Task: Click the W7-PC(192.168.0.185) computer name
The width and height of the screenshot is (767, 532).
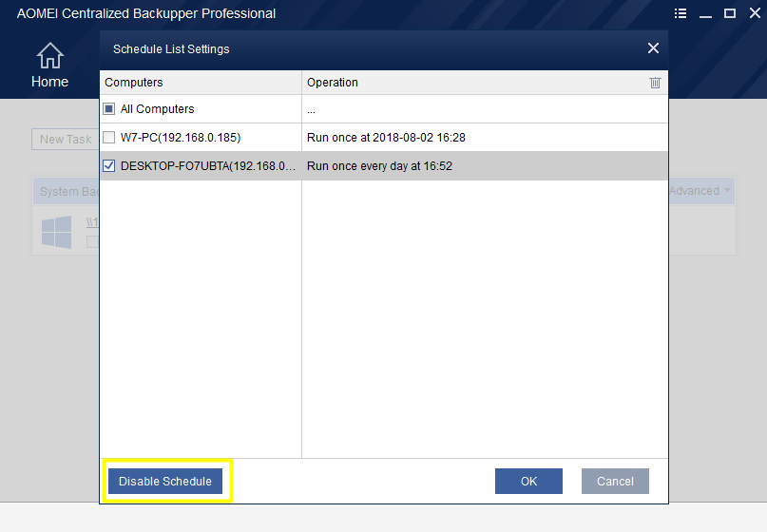Action: coord(181,138)
